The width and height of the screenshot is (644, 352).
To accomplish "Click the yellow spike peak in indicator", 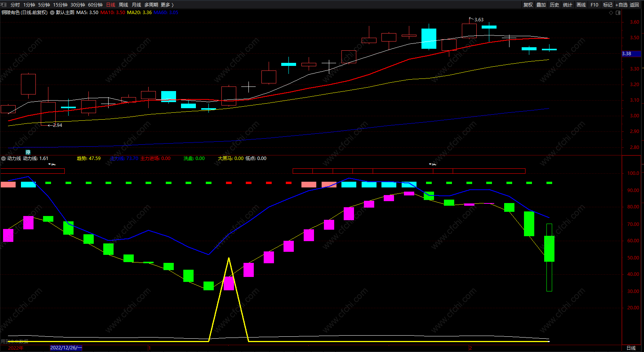I will click(229, 259).
